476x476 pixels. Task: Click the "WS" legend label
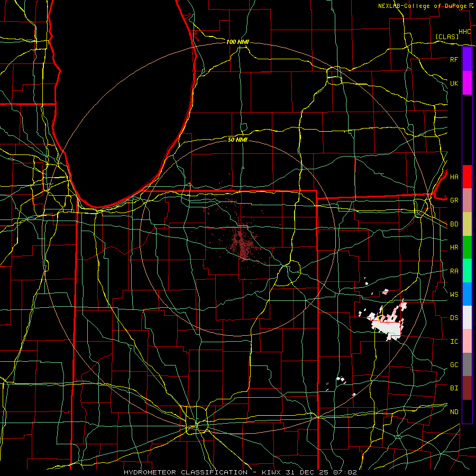point(454,295)
